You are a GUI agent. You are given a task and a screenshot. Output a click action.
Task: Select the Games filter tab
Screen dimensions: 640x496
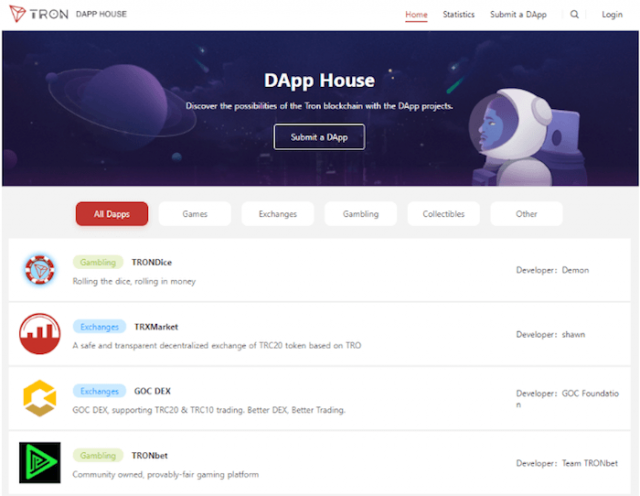click(195, 214)
